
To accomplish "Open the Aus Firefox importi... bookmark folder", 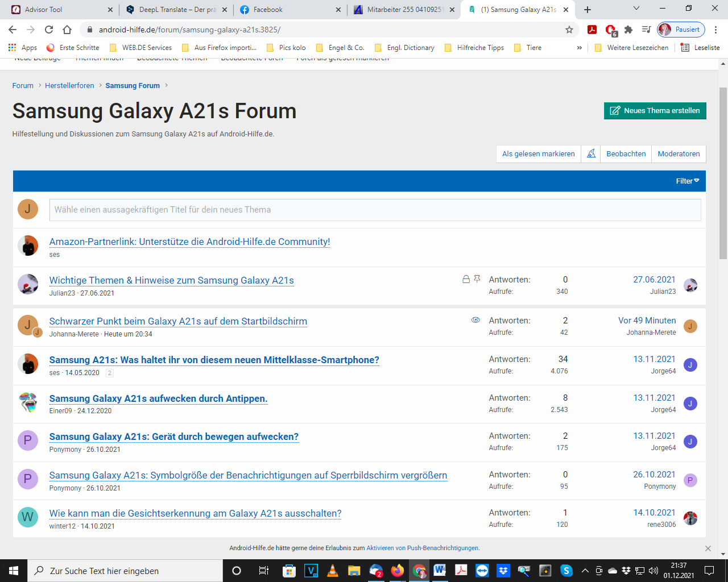I will pyautogui.click(x=219, y=48).
